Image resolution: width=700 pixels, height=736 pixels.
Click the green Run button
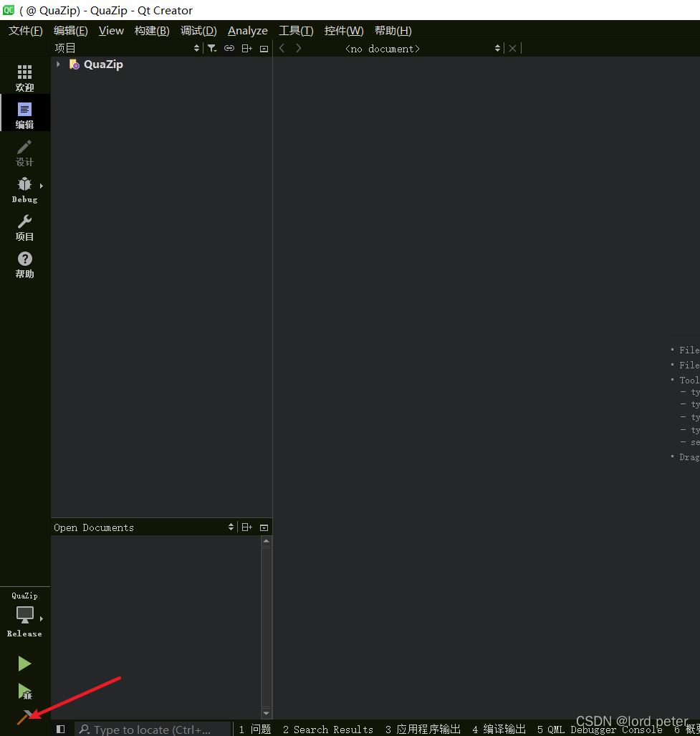pos(24,663)
